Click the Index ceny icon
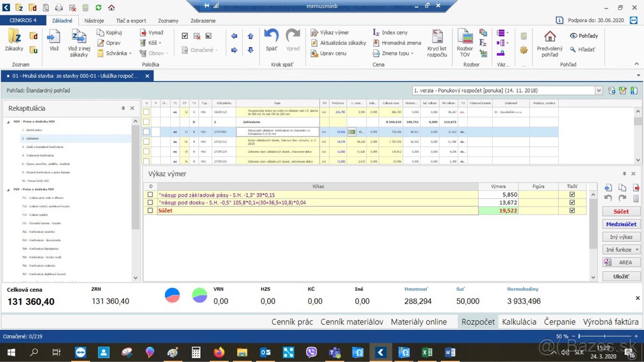644x362 pixels. click(x=376, y=33)
